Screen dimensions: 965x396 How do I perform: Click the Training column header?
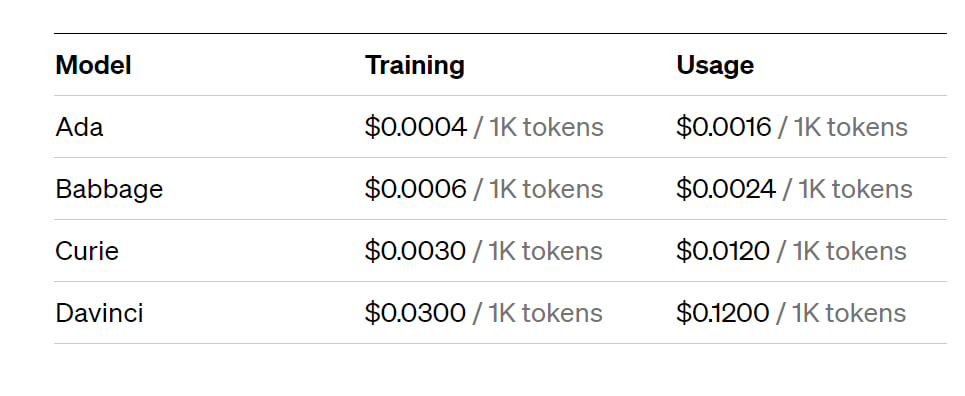[415, 67]
